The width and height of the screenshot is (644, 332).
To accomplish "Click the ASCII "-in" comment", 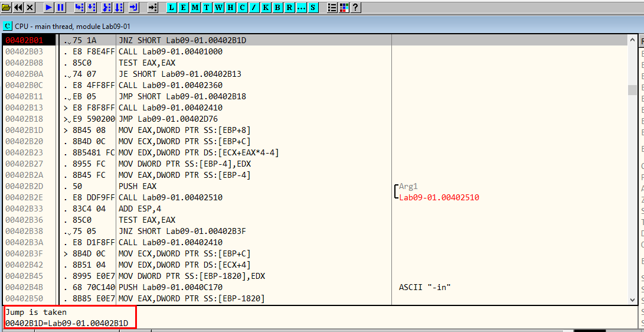I will tap(424, 287).
